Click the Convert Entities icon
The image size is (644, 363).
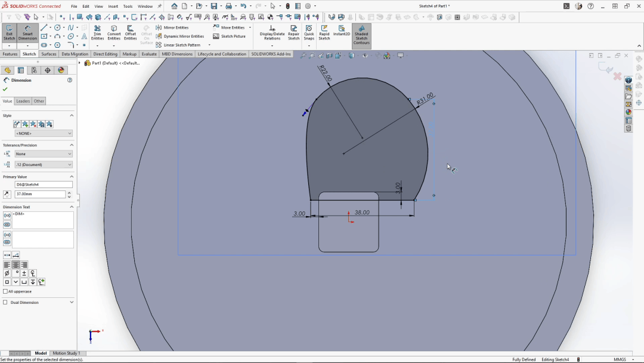point(114,33)
